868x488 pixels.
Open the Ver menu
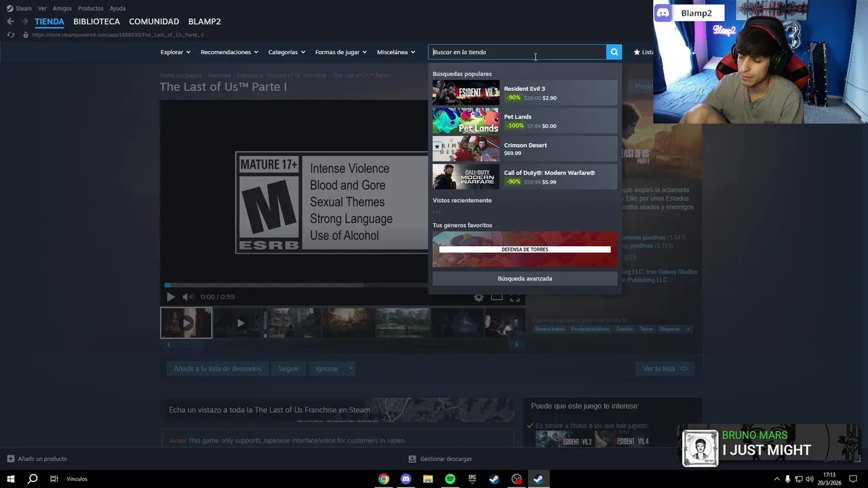point(42,8)
